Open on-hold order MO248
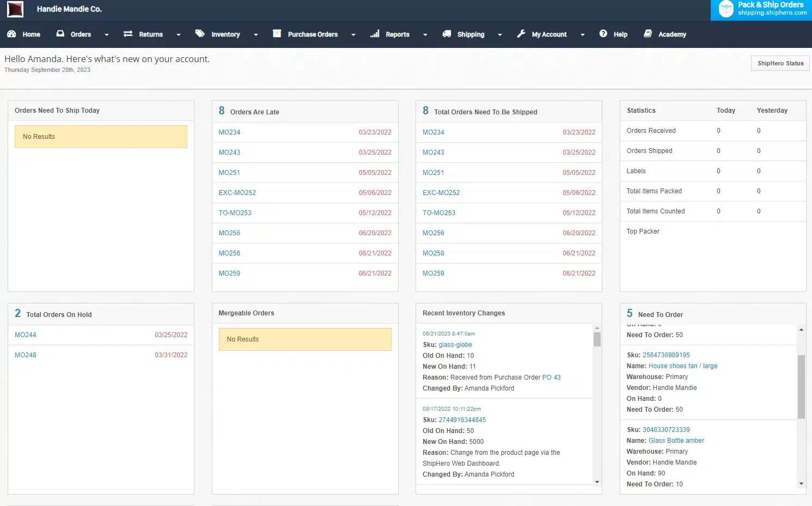The height and width of the screenshot is (506, 812). pos(25,355)
